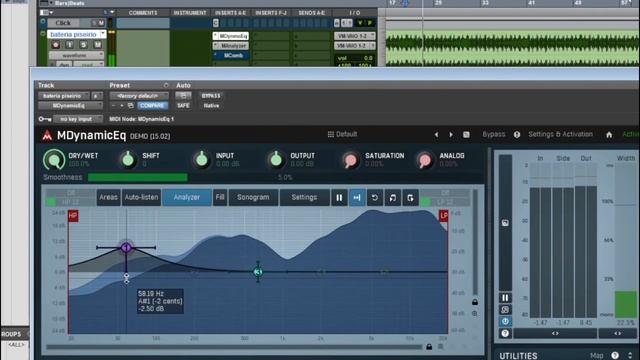Open the Bypass help question icon
Viewport: 640px width, 360px height.
517,134
